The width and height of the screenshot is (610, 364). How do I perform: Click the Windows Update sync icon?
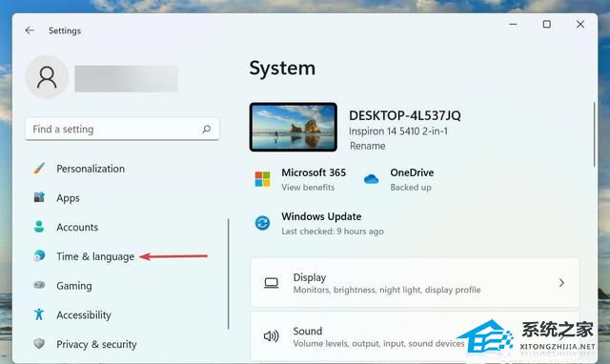coord(263,223)
